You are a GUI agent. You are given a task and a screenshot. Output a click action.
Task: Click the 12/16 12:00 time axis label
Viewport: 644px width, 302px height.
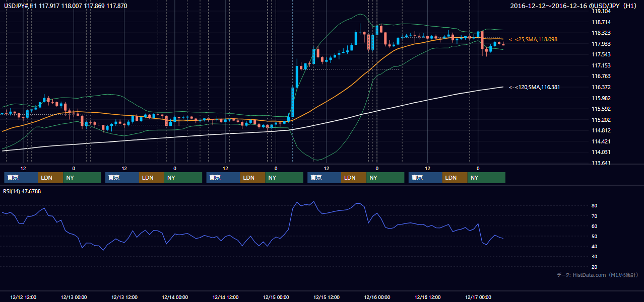pos(428,297)
